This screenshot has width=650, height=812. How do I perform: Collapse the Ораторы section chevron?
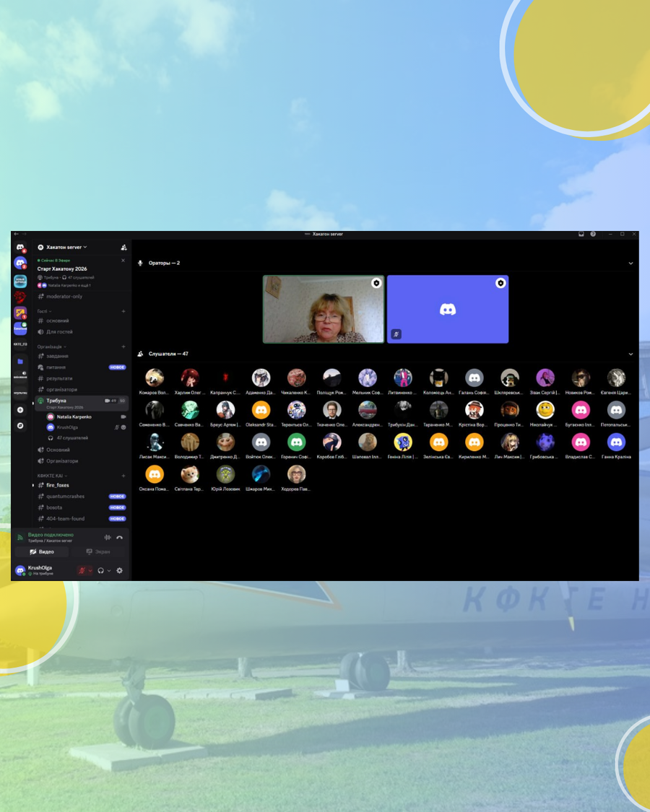click(630, 263)
